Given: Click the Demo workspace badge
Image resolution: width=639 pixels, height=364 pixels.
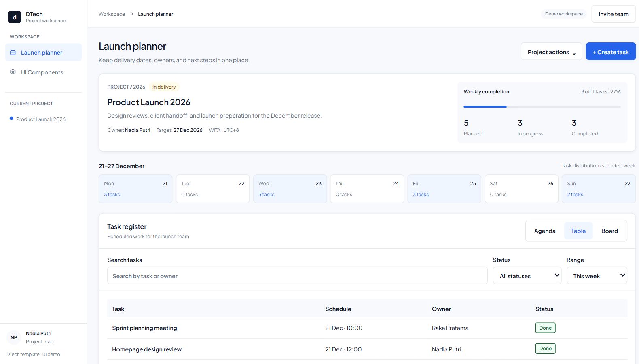Looking at the screenshot, I should tap(564, 14).
